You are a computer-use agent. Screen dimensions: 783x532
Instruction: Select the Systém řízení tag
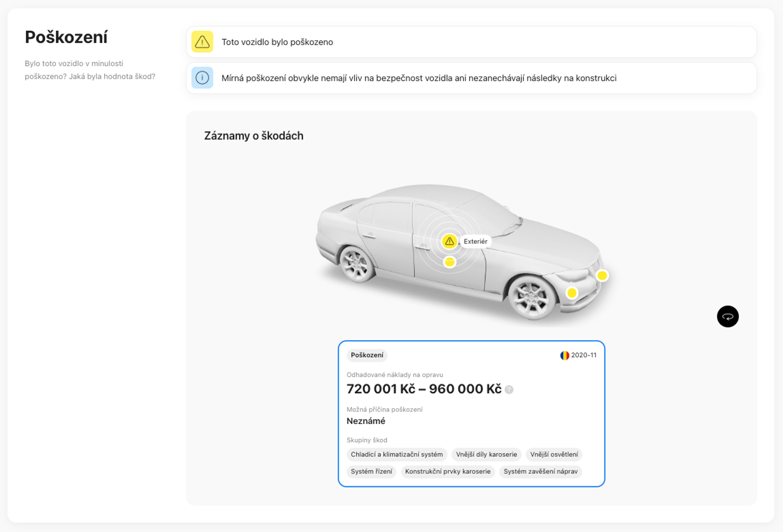point(371,471)
